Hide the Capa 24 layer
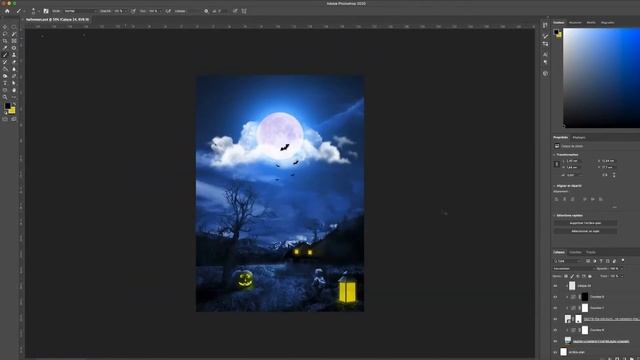Viewport: 640px width, 360px height. click(x=555, y=286)
